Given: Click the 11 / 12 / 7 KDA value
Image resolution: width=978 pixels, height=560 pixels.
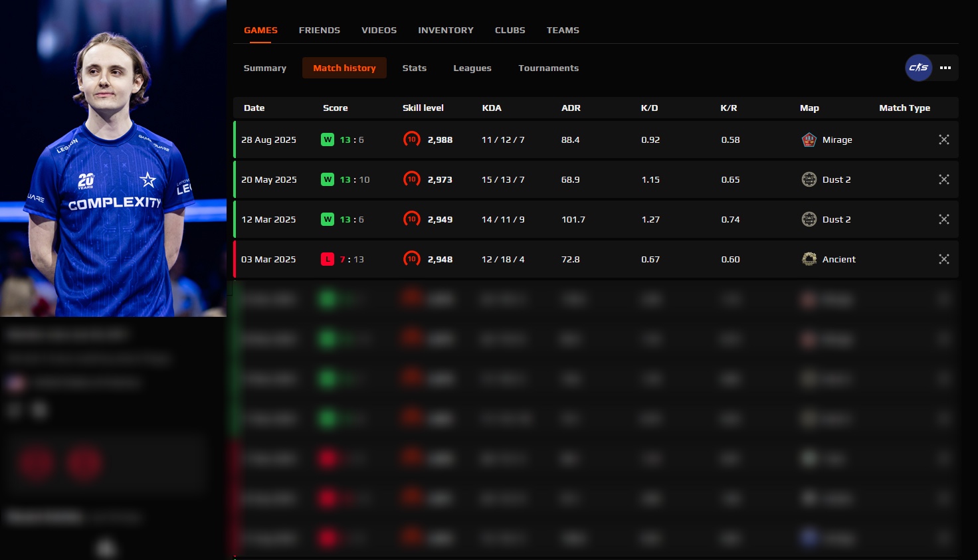Looking at the screenshot, I should [x=503, y=140].
